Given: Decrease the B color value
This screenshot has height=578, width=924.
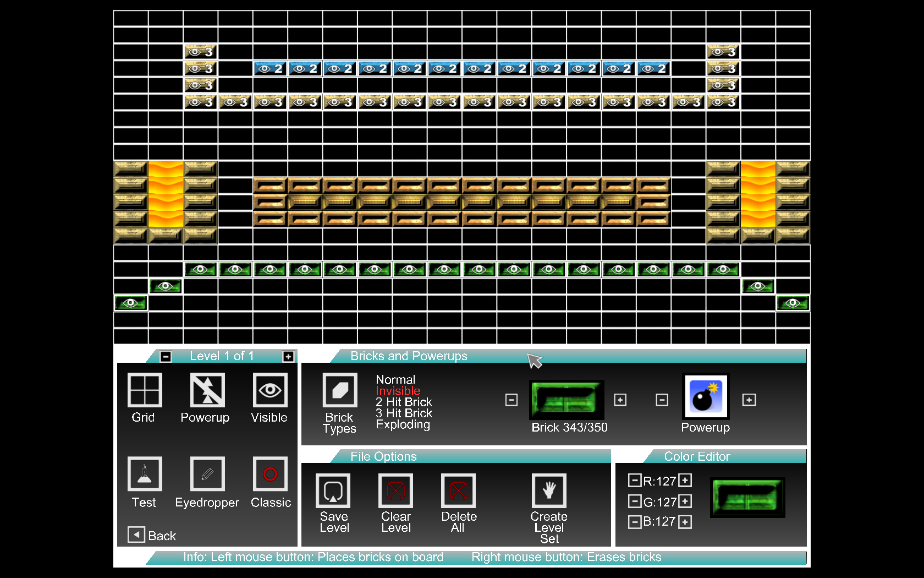Looking at the screenshot, I should 635,522.
